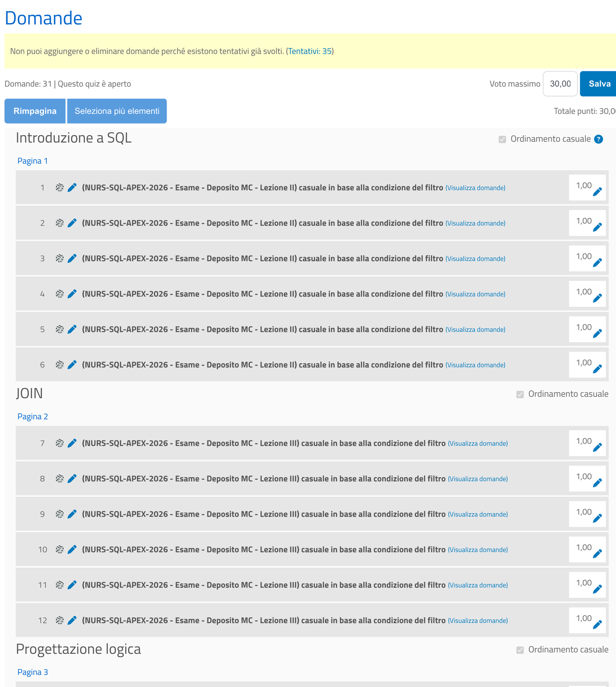
Task: Edit question 3 with its pencil icon
Action: 72,258
